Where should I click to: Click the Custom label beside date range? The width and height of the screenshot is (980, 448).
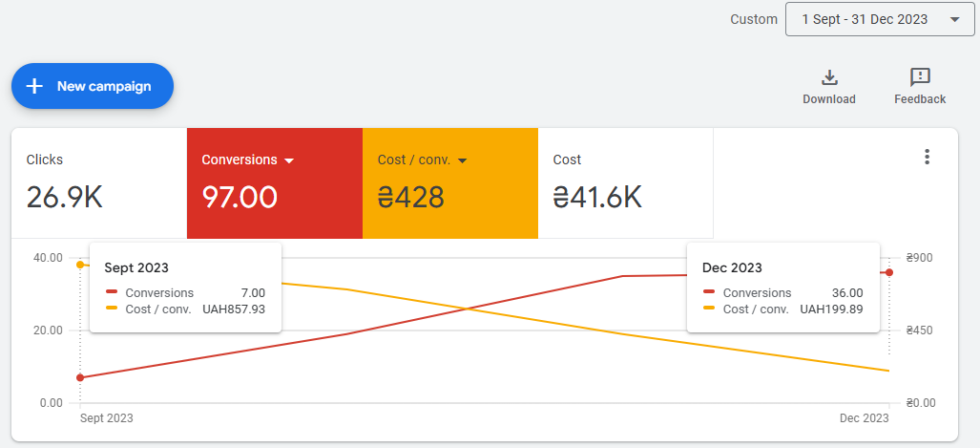(754, 19)
